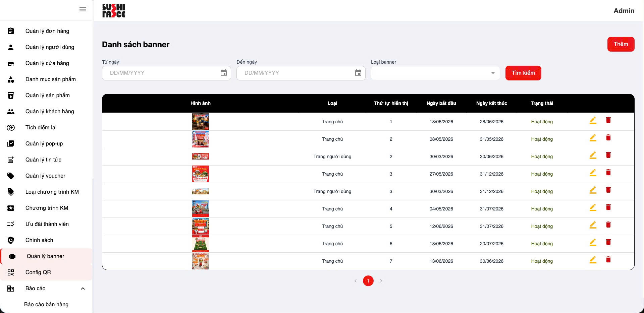Screen dimensions: 644x313
Task: Click the Thêm button
Action: (x=621, y=44)
